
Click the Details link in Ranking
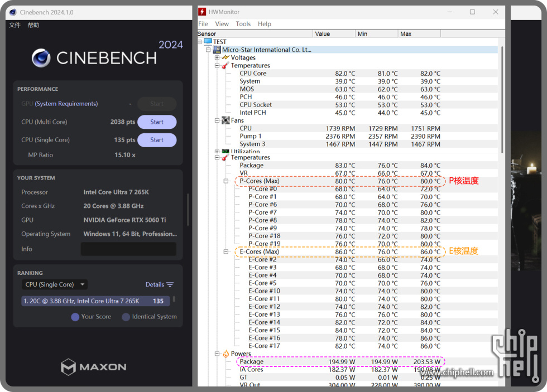[155, 284]
